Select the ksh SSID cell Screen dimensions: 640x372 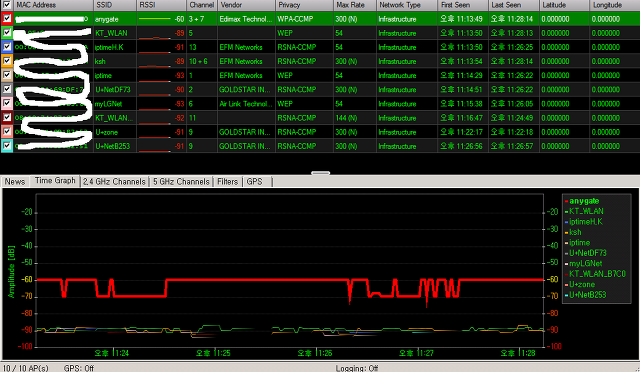pyautogui.click(x=115, y=61)
